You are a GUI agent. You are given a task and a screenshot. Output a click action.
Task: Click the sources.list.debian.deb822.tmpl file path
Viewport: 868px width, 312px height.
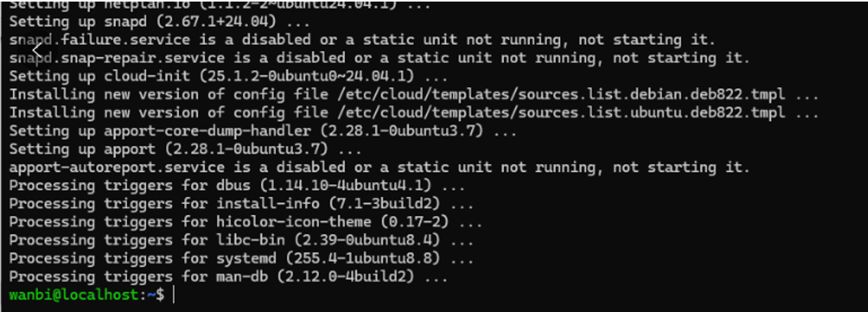(561, 94)
